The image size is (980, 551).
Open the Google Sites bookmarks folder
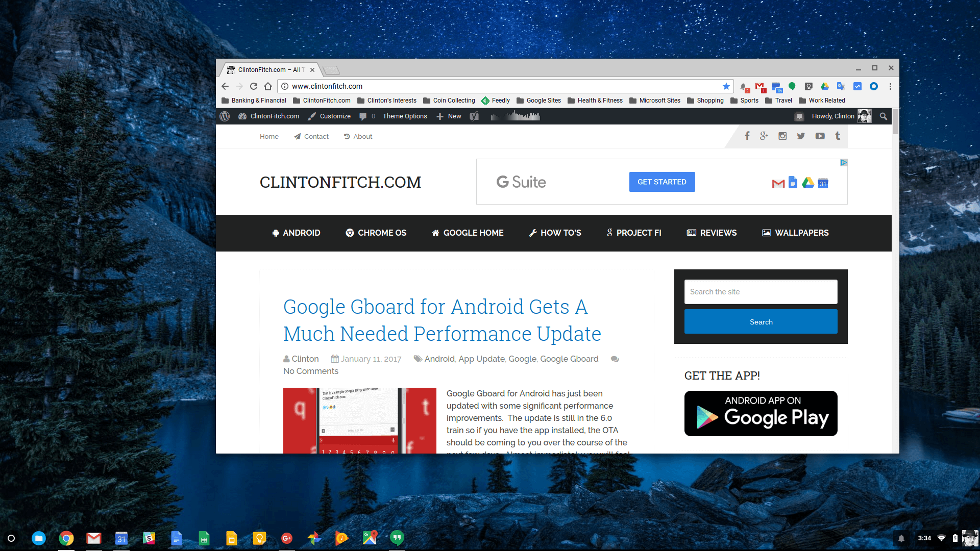click(539, 101)
